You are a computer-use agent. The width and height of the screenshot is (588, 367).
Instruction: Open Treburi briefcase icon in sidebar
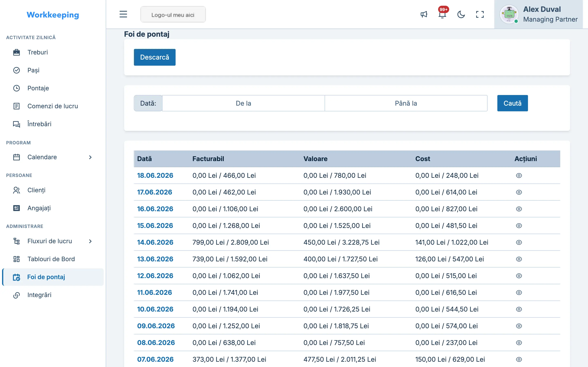point(17,52)
